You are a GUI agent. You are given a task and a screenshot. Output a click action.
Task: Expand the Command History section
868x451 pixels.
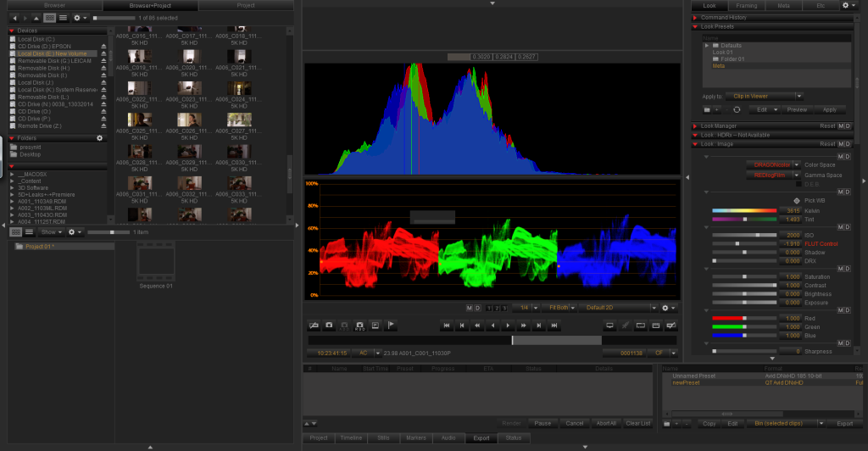(x=695, y=18)
